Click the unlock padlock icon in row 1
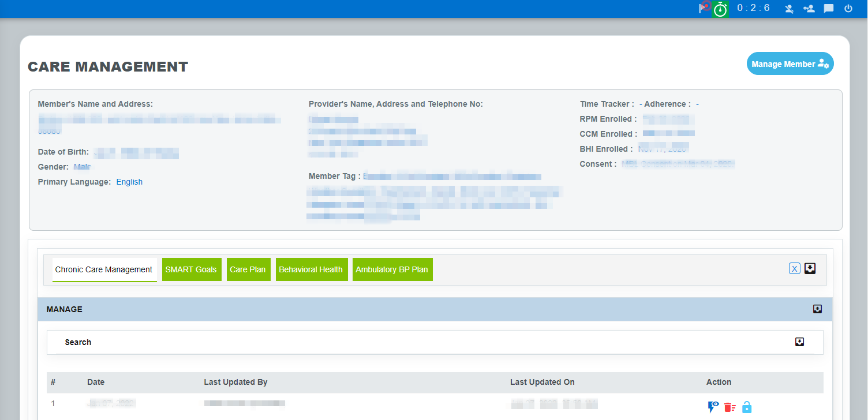The height and width of the screenshot is (420, 868). point(747,407)
